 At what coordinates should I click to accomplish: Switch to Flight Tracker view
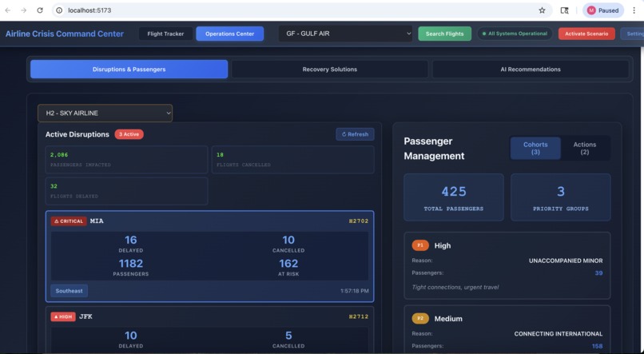pyautogui.click(x=165, y=34)
